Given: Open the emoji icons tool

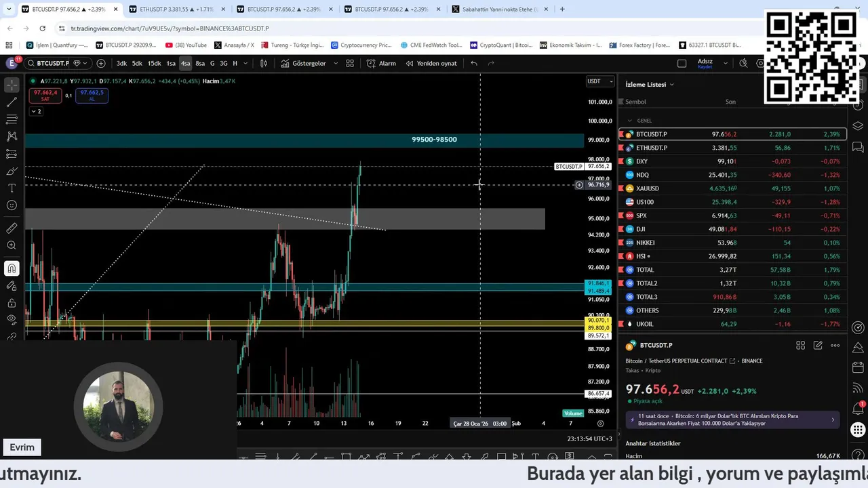Looking at the screenshot, I should [12, 205].
